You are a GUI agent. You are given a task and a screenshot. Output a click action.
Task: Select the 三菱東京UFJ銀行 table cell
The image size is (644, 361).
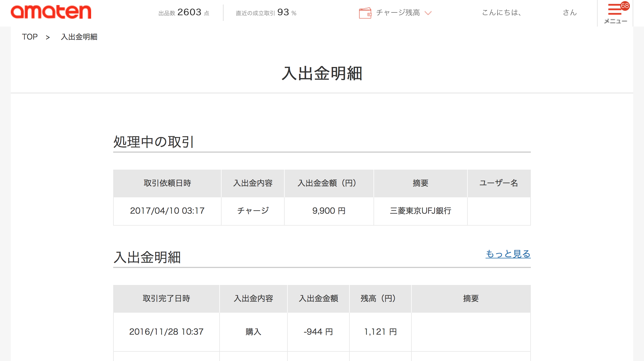tap(420, 211)
